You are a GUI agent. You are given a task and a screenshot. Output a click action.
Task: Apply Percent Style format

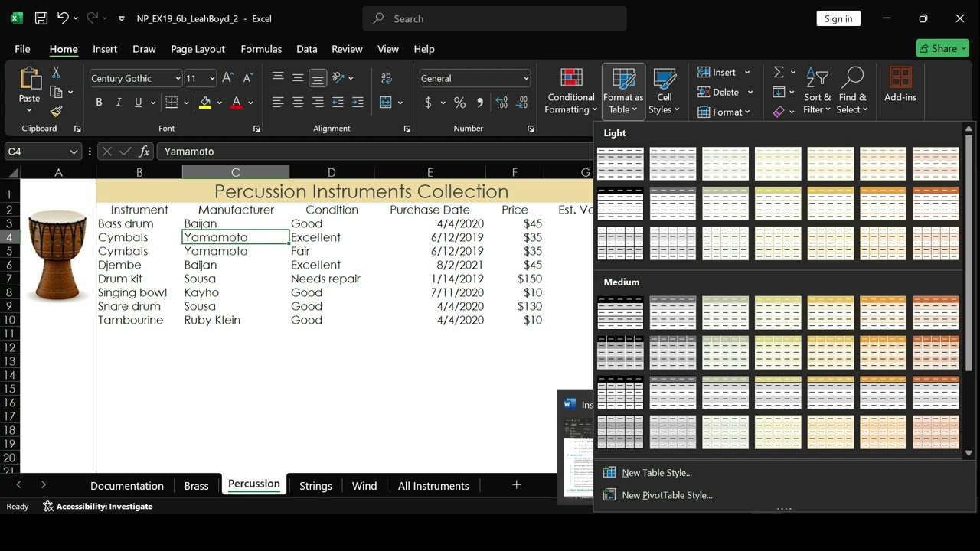coord(460,103)
